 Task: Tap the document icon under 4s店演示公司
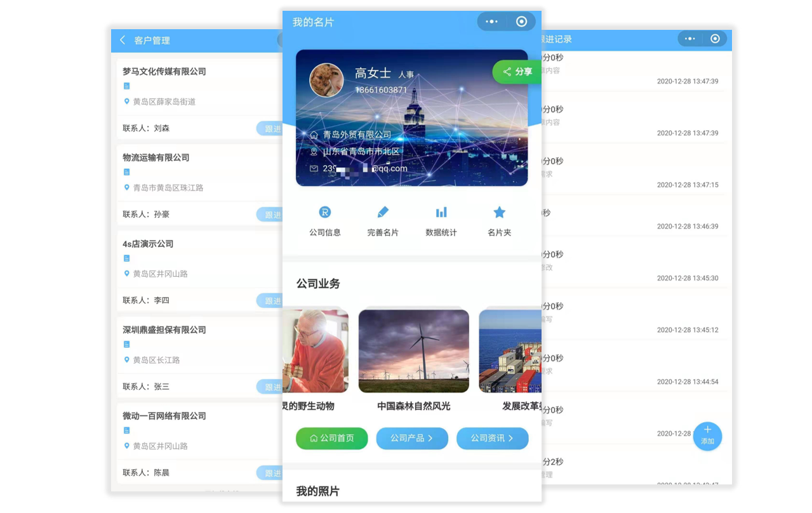point(126,258)
